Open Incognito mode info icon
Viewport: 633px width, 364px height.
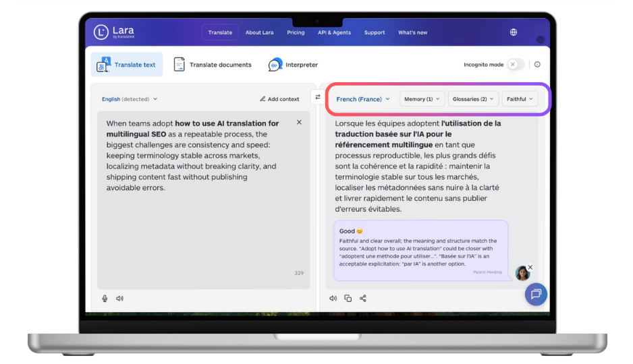click(537, 65)
